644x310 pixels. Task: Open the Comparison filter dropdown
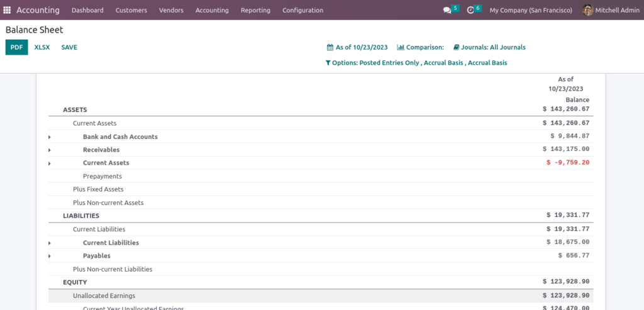coord(421,47)
